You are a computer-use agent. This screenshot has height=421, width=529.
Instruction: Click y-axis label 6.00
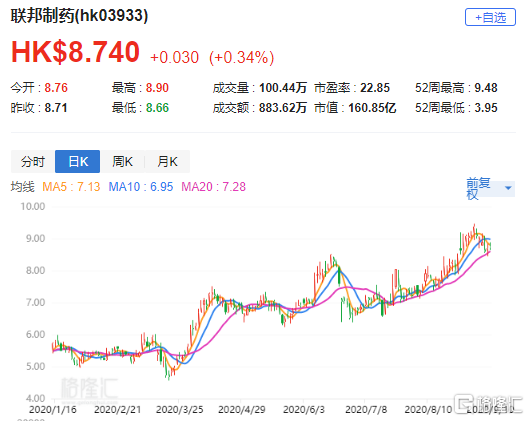[35, 334]
